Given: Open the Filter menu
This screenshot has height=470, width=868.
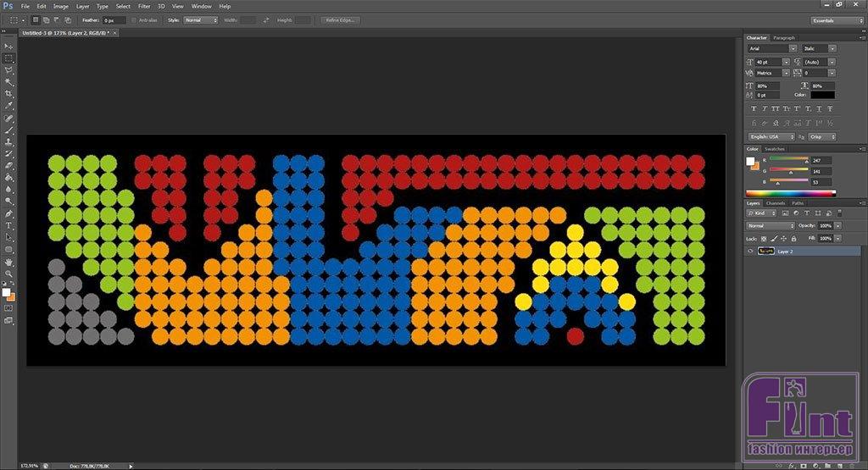Looking at the screenshot, I should point(142,6).
